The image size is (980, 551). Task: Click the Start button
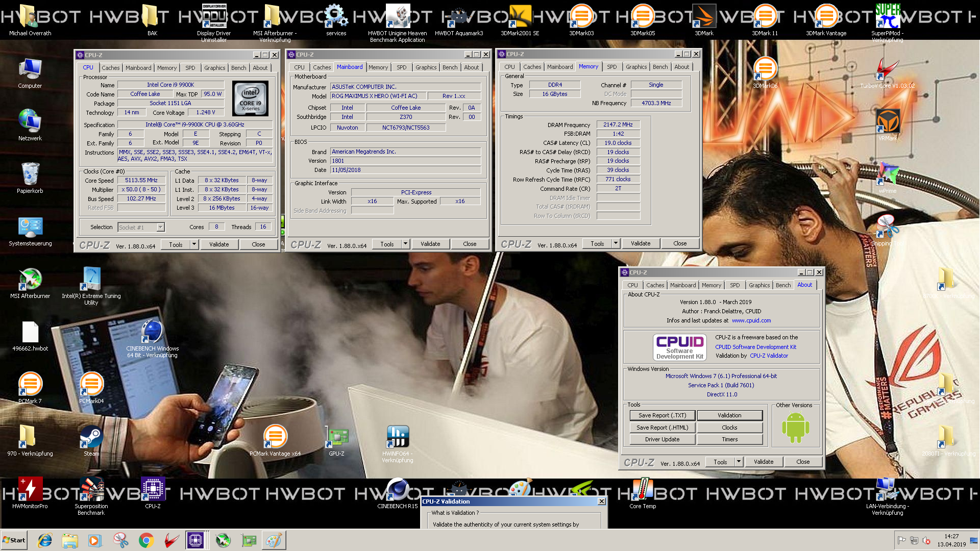pos(14,540)
